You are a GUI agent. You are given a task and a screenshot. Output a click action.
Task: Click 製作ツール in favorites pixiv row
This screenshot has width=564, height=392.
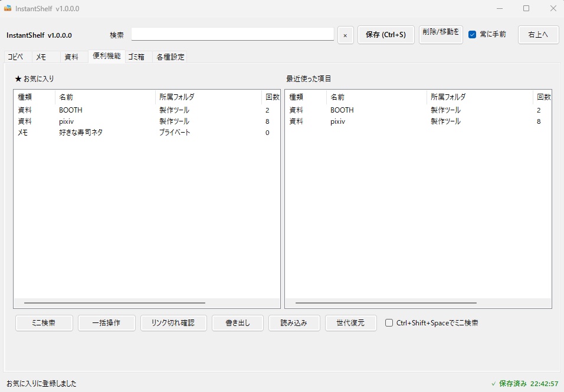click(174, 121)
